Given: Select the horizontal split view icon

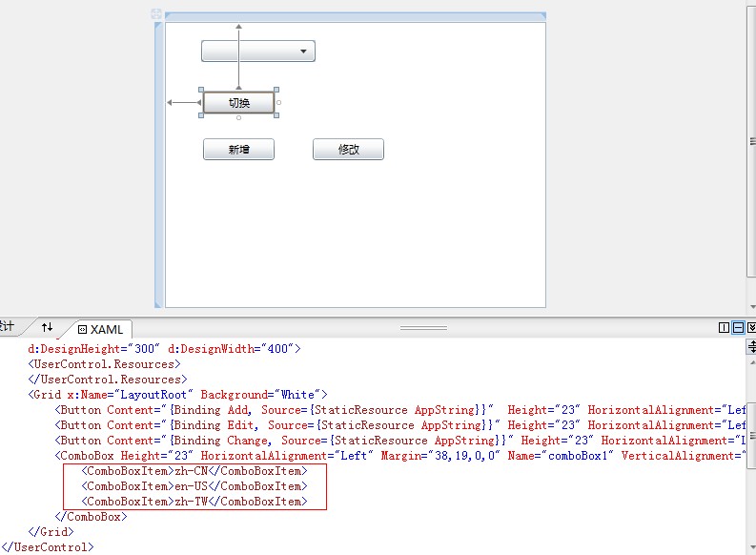Looking at the screenshot, I should pyautogui.click(x=738, y=327).
